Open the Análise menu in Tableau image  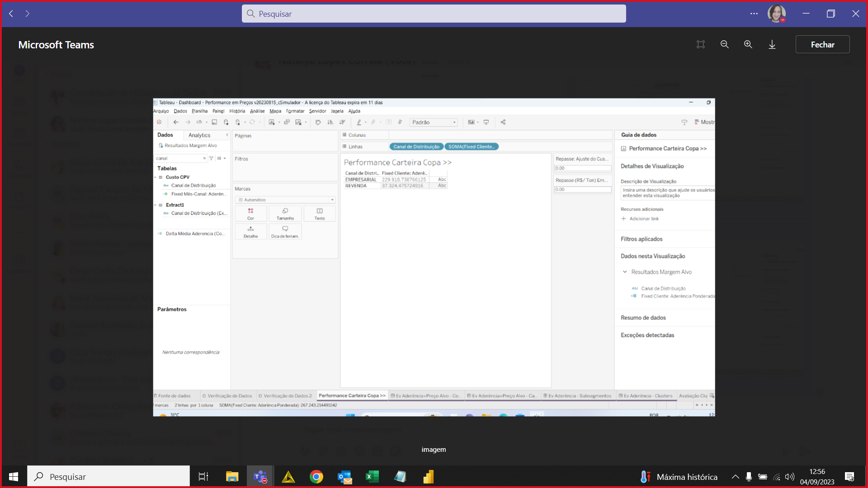[x=257, y=111]
